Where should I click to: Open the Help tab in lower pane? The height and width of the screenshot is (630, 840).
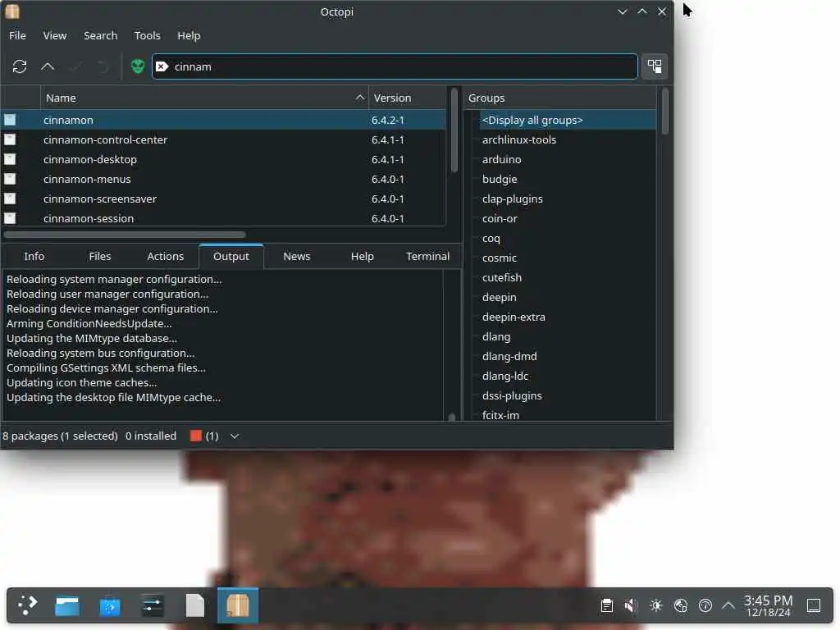(x=362, y=256)
